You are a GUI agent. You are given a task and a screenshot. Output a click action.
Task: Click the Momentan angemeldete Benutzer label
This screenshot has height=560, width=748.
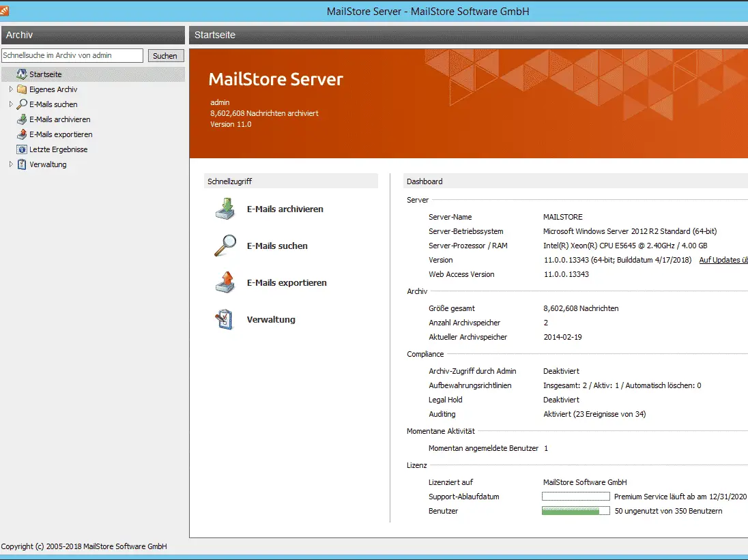point(483,448)
